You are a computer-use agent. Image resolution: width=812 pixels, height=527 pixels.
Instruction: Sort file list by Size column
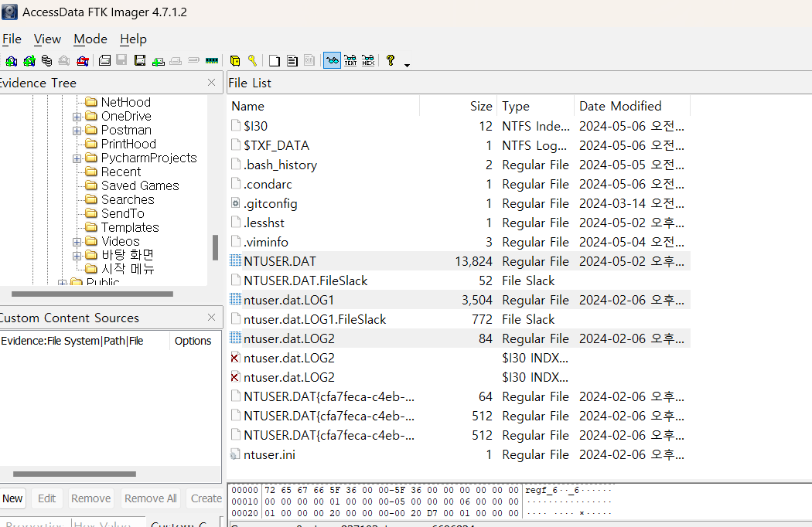(458, 106)
